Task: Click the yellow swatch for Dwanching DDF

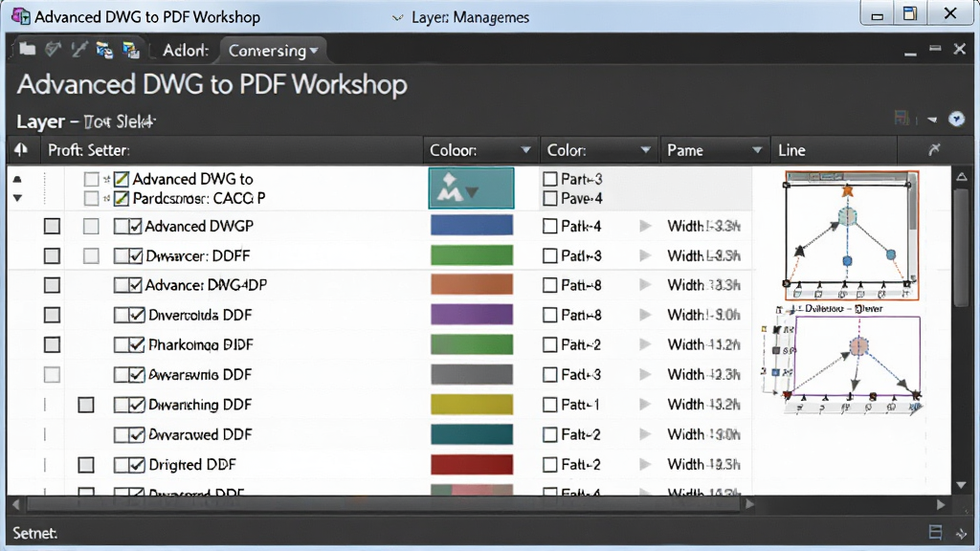Action: click(x=472, y=405)
